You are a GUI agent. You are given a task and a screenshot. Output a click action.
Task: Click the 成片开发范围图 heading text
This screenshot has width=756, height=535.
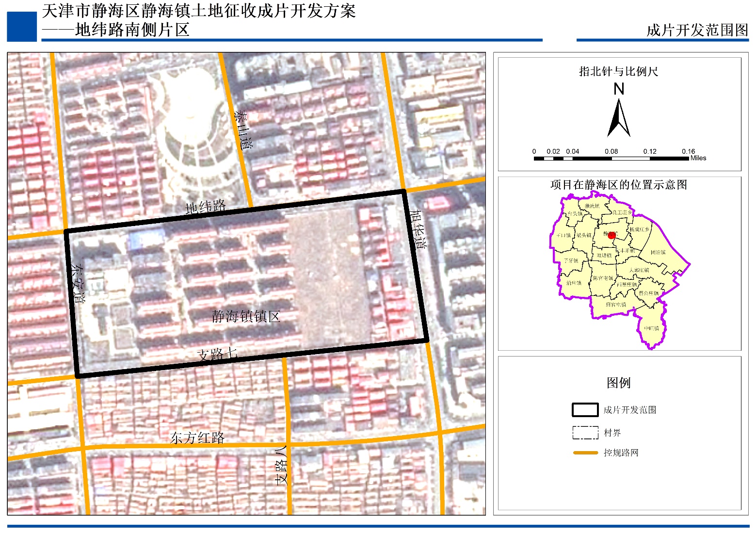[697, 30]
